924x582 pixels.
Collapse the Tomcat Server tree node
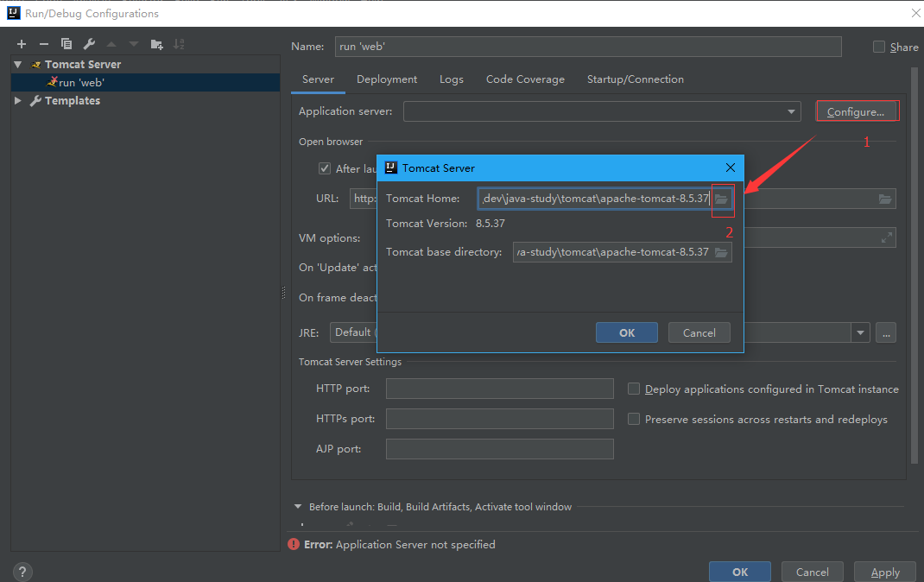point(17,64)
